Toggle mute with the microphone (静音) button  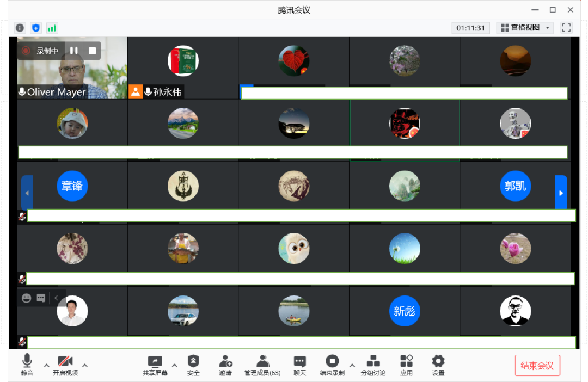tap(27, 365)
